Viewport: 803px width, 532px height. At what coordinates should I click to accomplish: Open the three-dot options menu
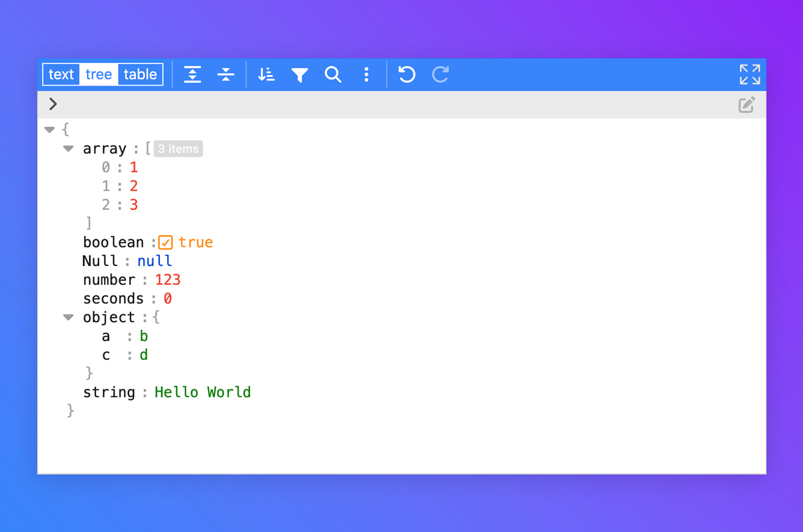[x=366, y=74]
